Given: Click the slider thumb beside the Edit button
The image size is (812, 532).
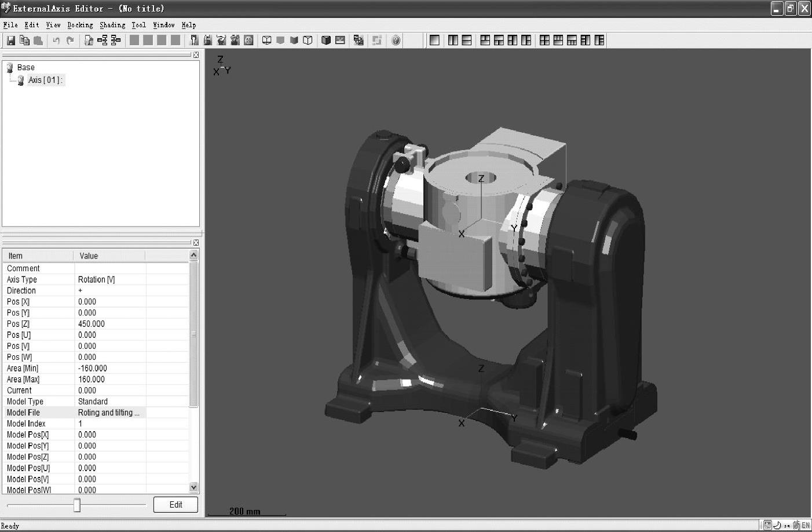Looking at the screenshot, I should coord(76,505).
